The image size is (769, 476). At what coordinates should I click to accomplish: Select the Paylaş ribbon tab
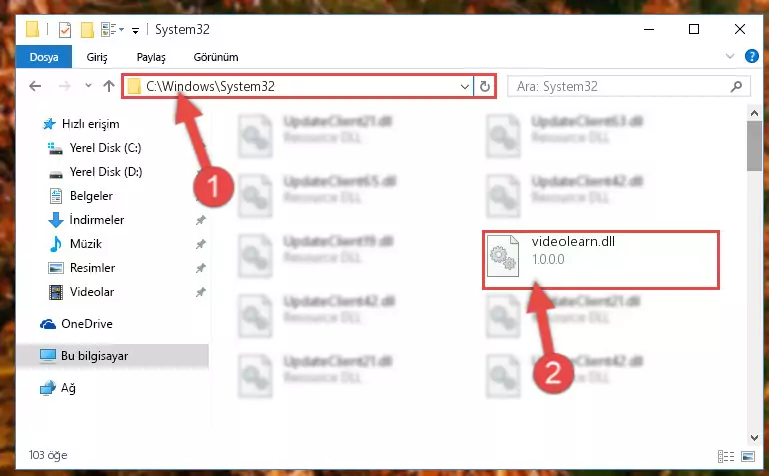[x=151, y=57]
